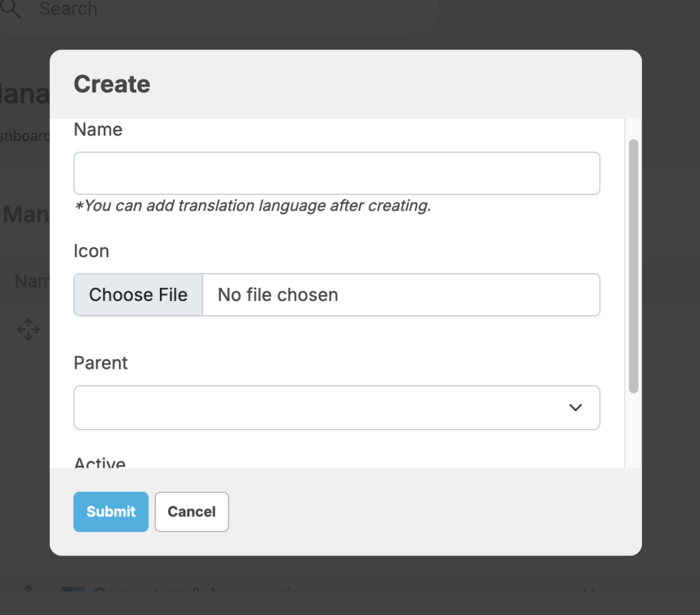Click the four-way move arrows icon
The image size is (700, 615).
click(28, 330)
